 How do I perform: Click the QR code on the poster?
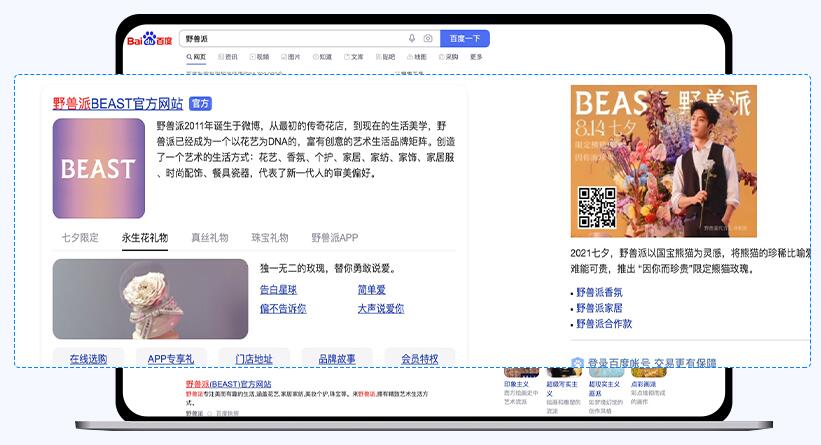pyautogui.click(x=596, y=208)
